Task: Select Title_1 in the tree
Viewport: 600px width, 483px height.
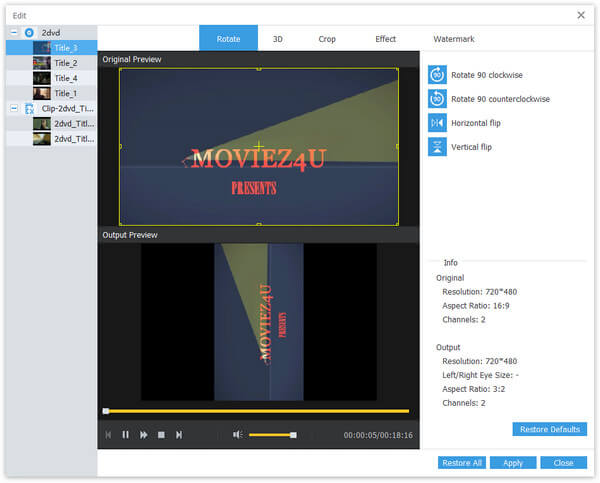Action: click(x=51, y=93)
